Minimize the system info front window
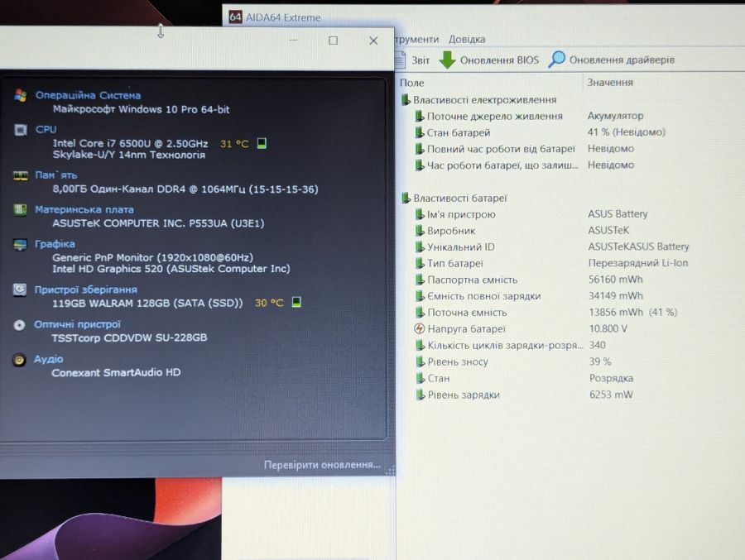 point(294,41)
